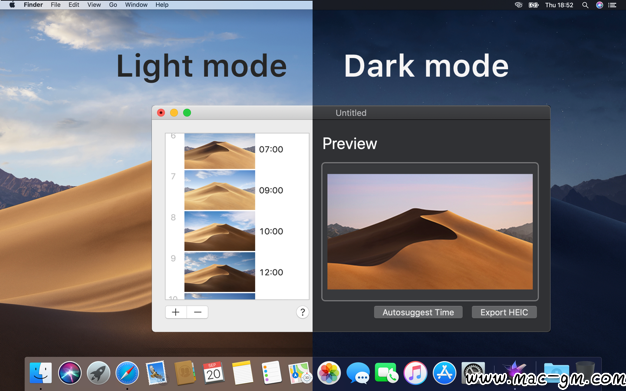This screenshot has width=626, height=391.
Task: Click row number 7 in list
Action: pos(173,177)
